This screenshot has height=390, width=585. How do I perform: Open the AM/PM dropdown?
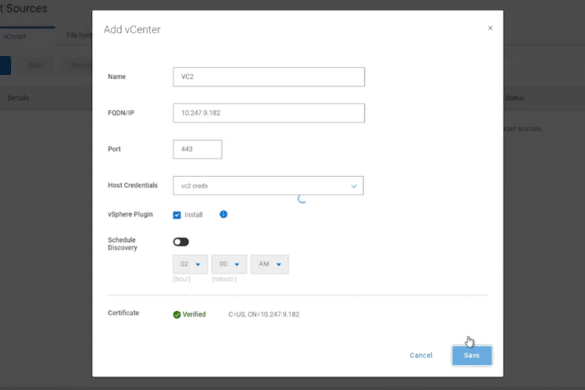click(269, 264)
